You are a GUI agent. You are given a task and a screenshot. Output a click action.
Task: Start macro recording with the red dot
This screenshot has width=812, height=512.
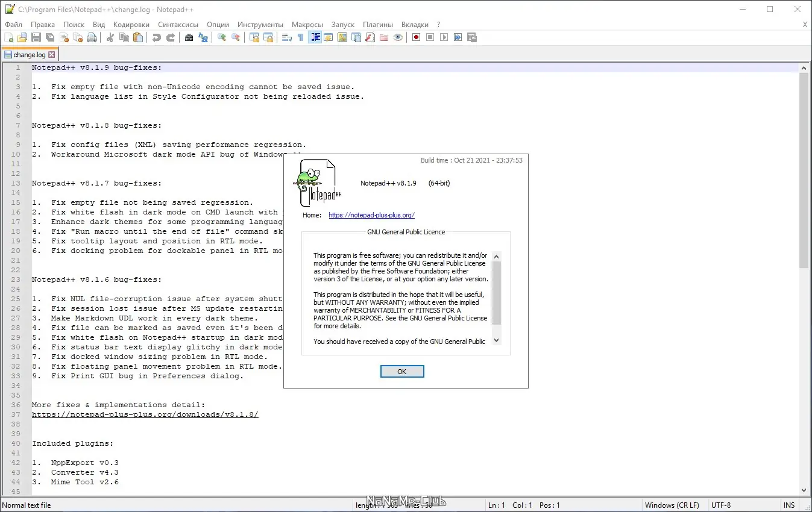[417, 37]
